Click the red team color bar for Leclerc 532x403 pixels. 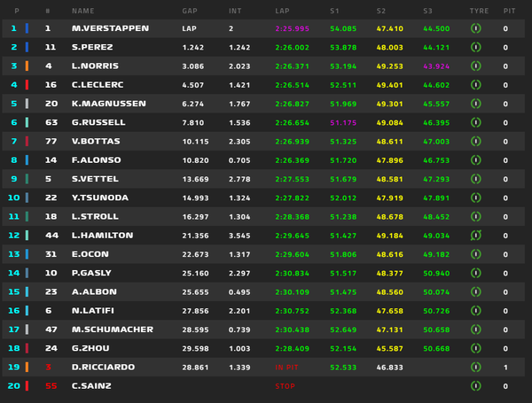(27, 85)
